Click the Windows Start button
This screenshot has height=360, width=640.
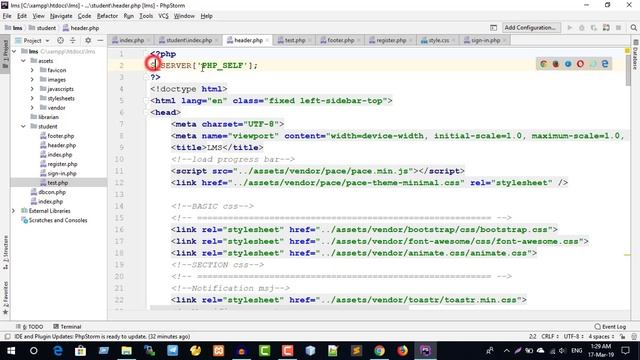pyautogui.click(x=11, y=351)
